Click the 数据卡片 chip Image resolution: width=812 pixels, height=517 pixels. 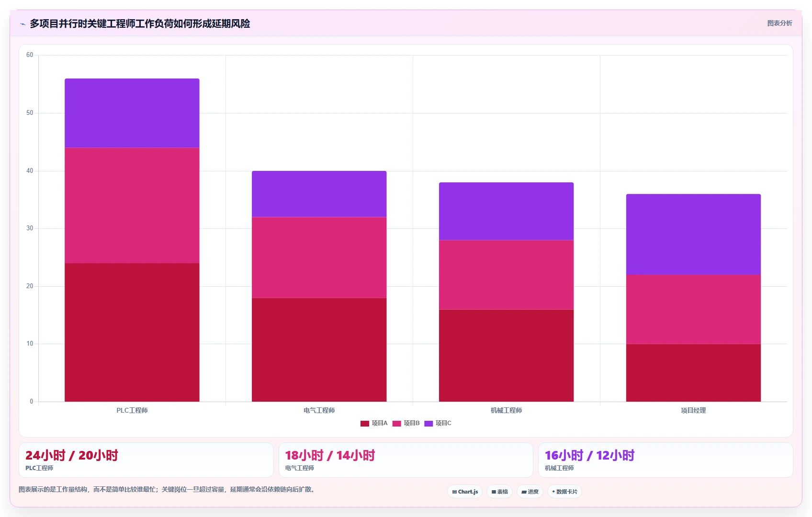pos(564,492)
